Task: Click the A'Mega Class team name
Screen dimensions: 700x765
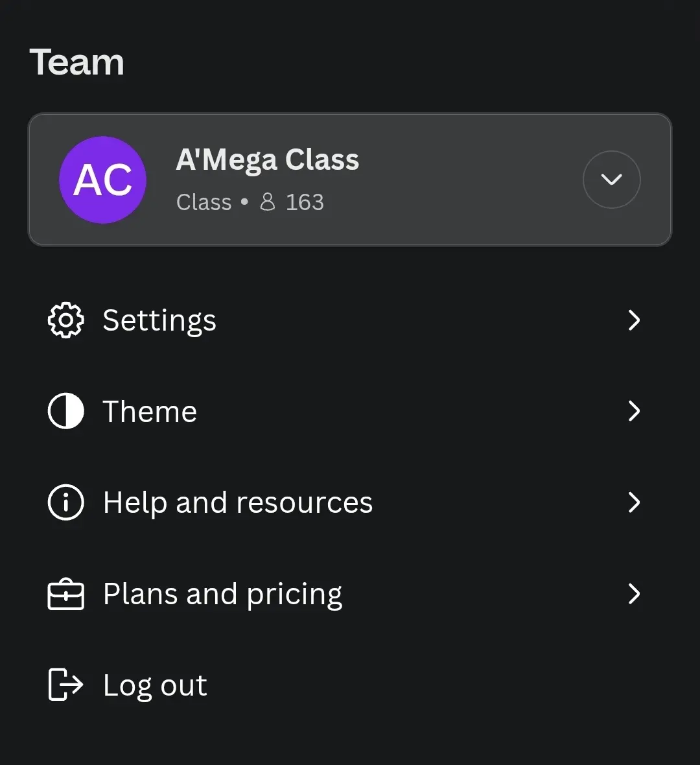Action: pos(267,160)
